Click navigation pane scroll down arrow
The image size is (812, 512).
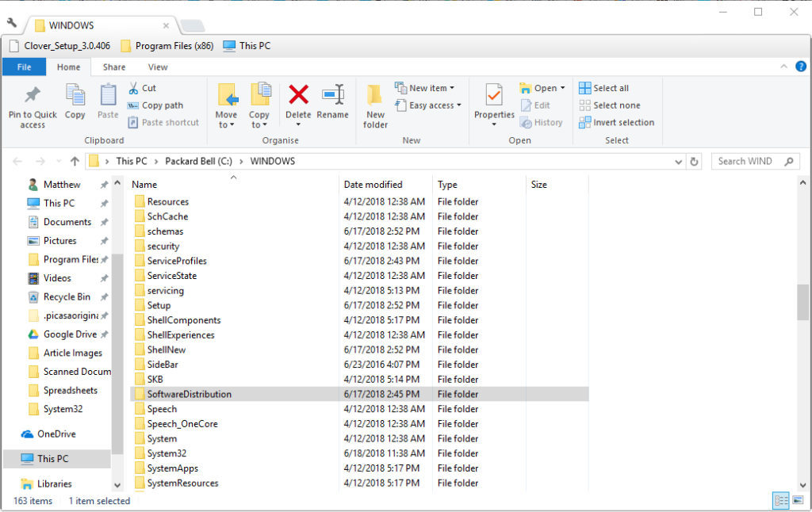117,485
